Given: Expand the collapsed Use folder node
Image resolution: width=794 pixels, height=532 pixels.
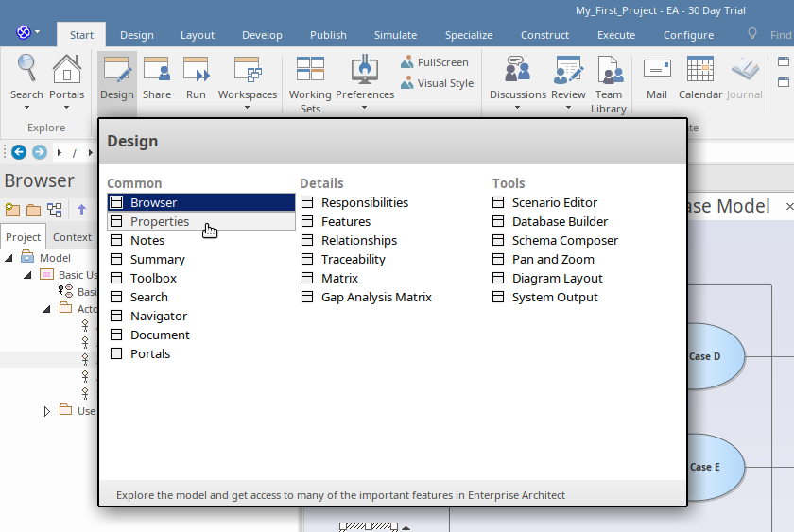Looking at the screenshot, I should click(x=48, y=411).
